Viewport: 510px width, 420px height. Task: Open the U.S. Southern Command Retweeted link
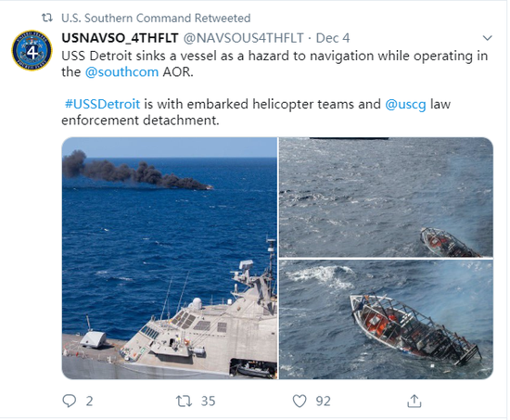pyautogui.click(x=156, y=18)
